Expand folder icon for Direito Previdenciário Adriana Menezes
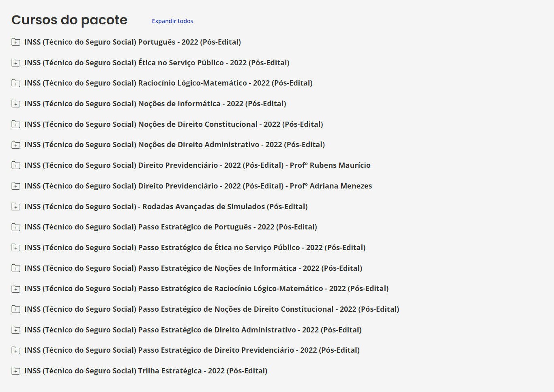Viewport: 554px width, 392px height. [x=16, y=186]
